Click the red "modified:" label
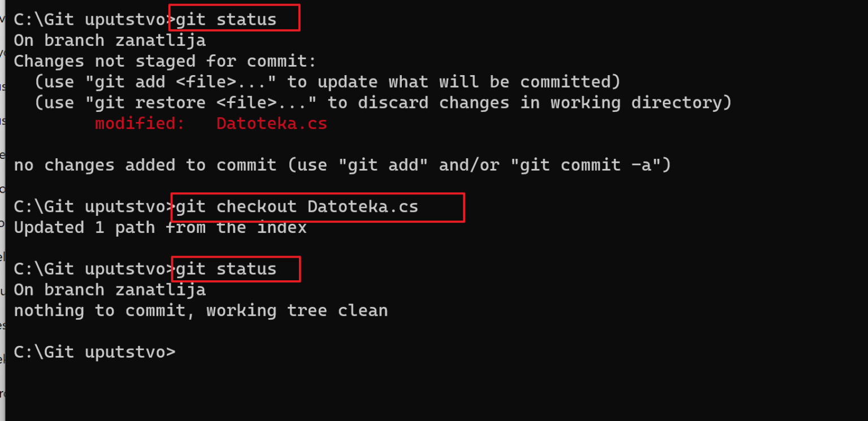Screen dimensions: 868x421 click(x=140, y=124)
